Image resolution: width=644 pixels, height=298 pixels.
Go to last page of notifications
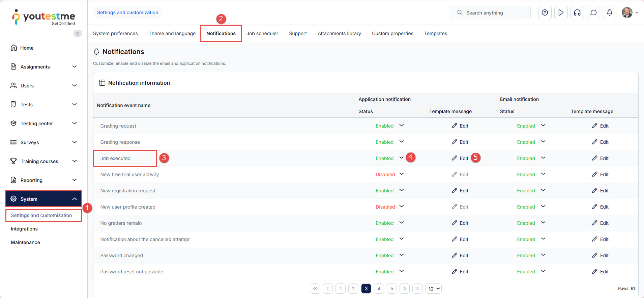coord(417,289)
